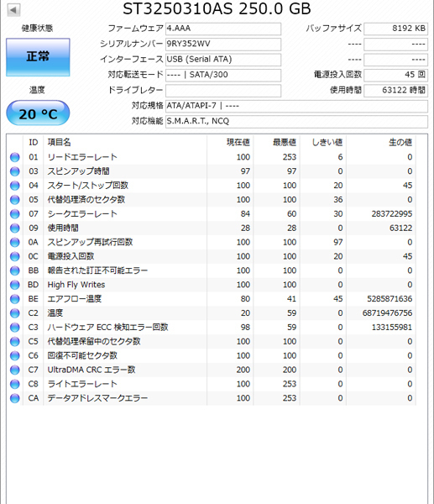The height and width of the screenshot is (504, 434).
Task: Select the リードエラーレート attribute name
Action: [82, 157]
